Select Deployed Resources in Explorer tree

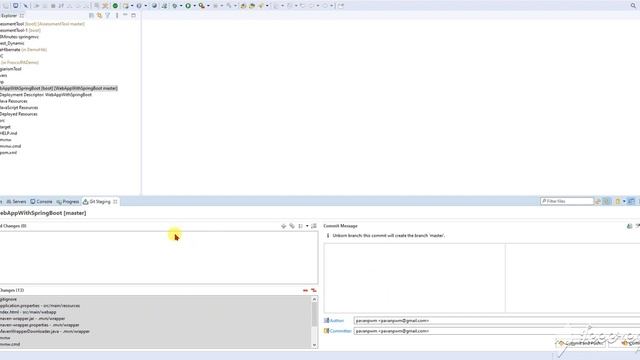19,114
